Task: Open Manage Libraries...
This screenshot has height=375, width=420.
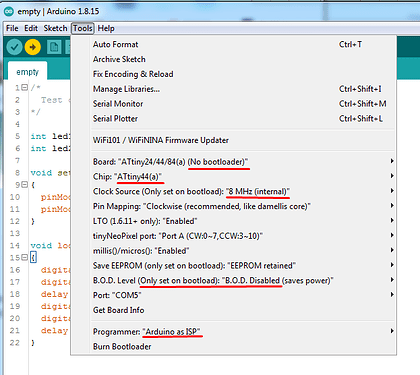Action: 233,89
